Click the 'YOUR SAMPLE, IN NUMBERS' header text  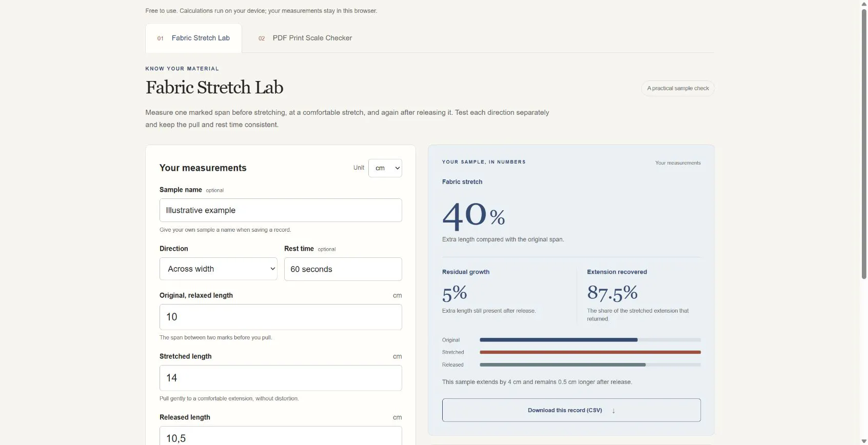(x=484, y=162)
